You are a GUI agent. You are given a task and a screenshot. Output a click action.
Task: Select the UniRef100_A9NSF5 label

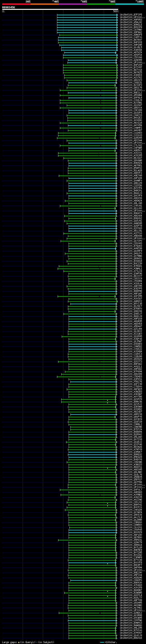click(131, 35)
